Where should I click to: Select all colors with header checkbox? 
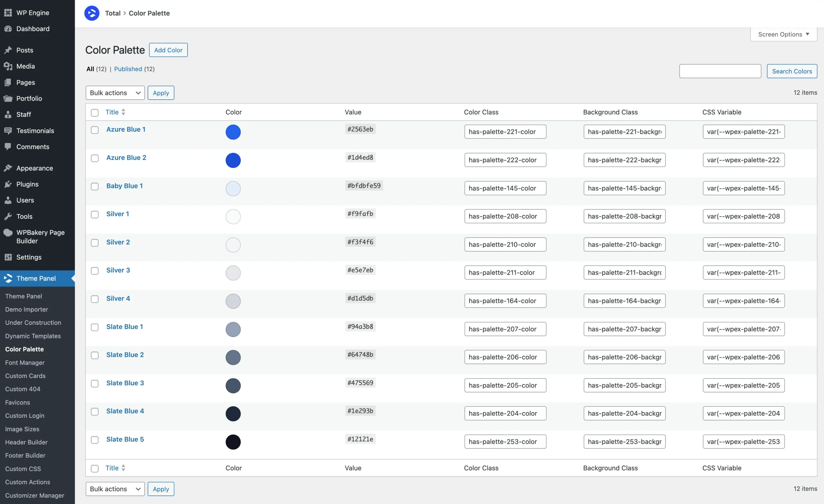pos(95,113)
